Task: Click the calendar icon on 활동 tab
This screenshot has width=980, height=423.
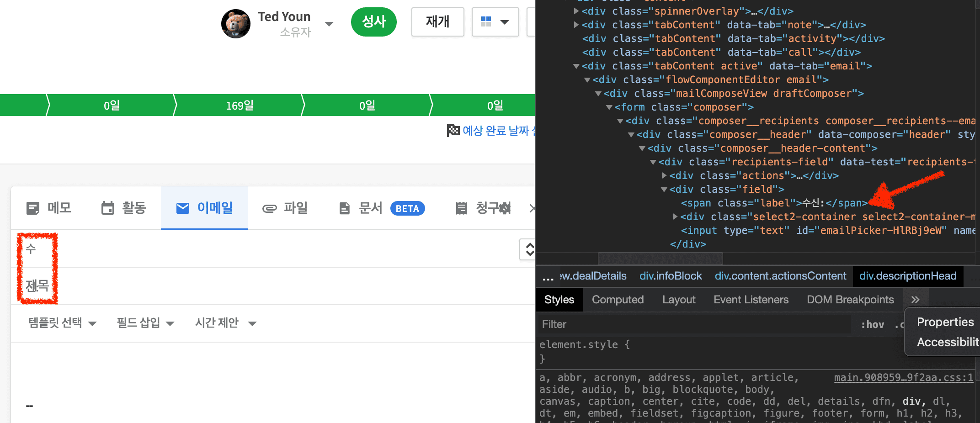Action: point(108,208)
